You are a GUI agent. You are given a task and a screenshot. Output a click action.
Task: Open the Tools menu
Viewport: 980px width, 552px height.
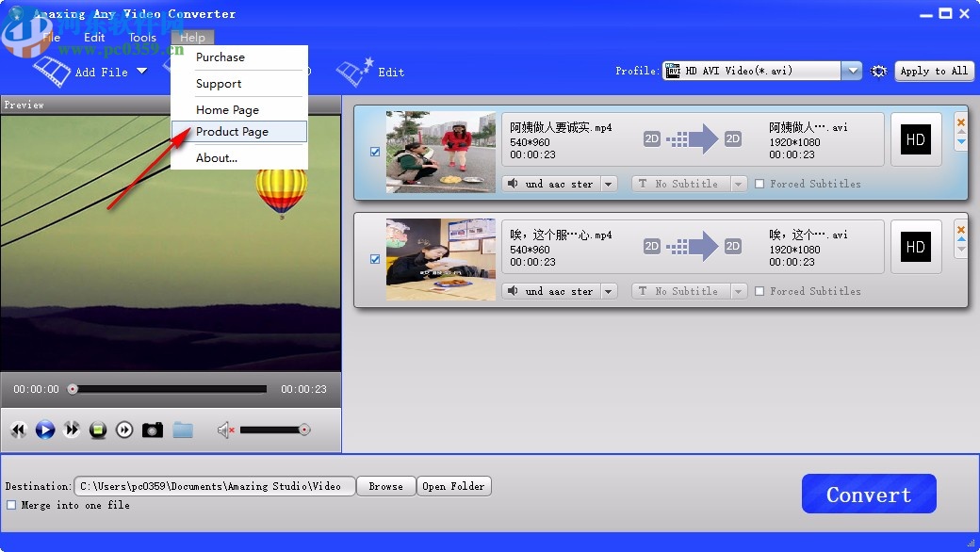click(x=142, y=38)
